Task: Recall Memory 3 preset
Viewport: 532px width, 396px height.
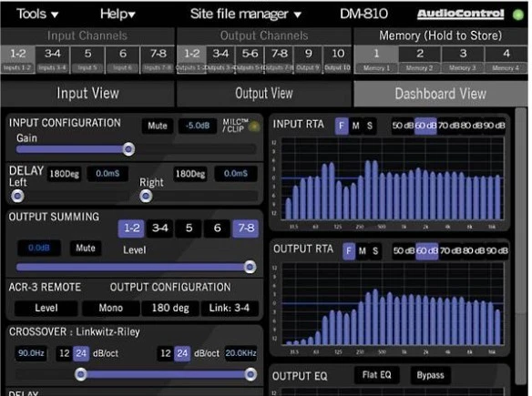Action: click(463, 59)
